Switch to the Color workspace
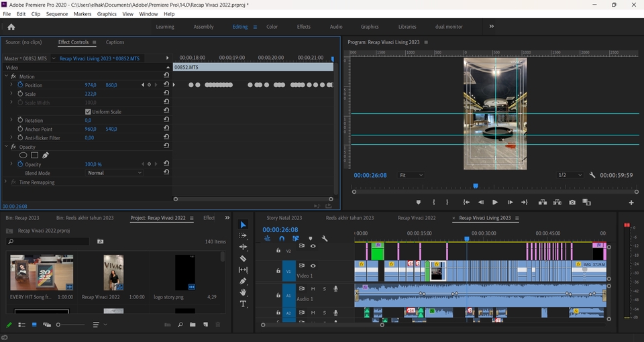This screenshot has height=342, width=644. pos(272,27)
